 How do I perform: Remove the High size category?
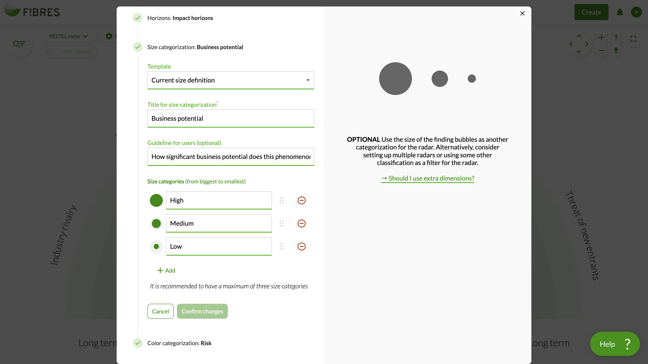(x=301, y=200)
